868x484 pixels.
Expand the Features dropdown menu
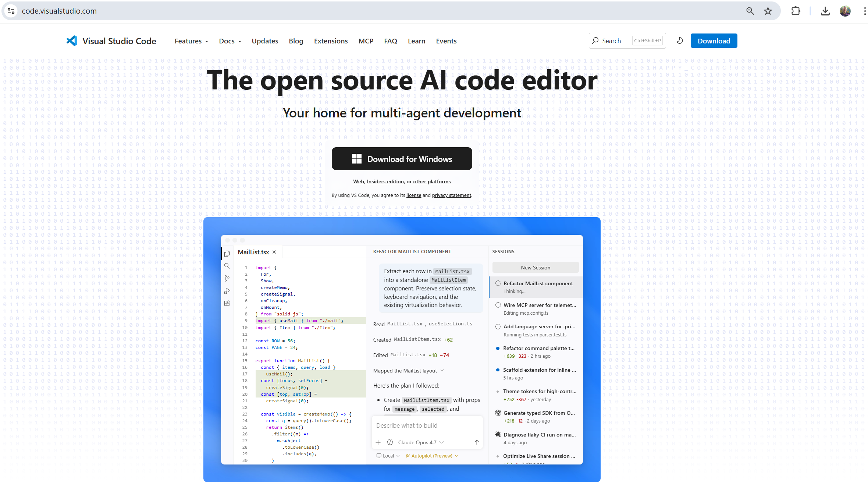191,41
